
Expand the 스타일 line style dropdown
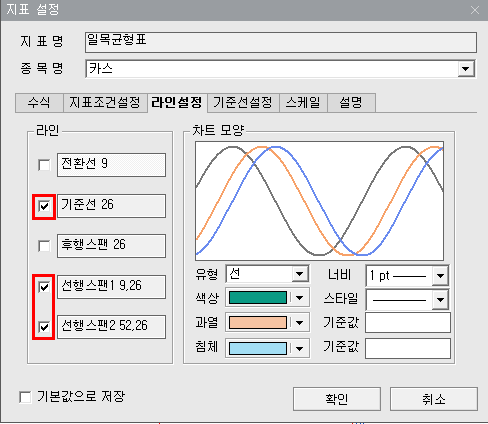point(440,300)
